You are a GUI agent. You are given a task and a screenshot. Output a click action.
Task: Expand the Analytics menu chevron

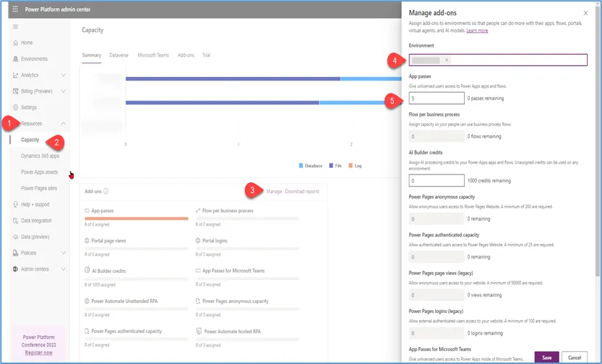[x=63, y=75]
